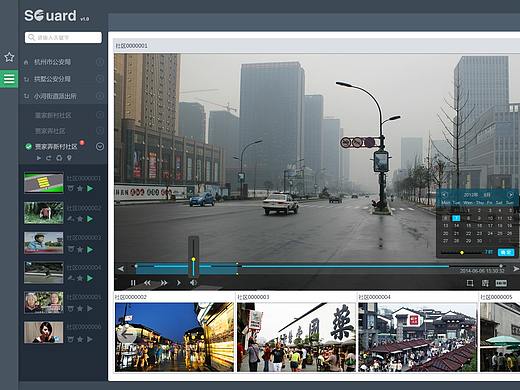The image size is (520, 390).
Task: Click the rewind double-arrow button
Action: pyautogui.click(x=147, y=283)
